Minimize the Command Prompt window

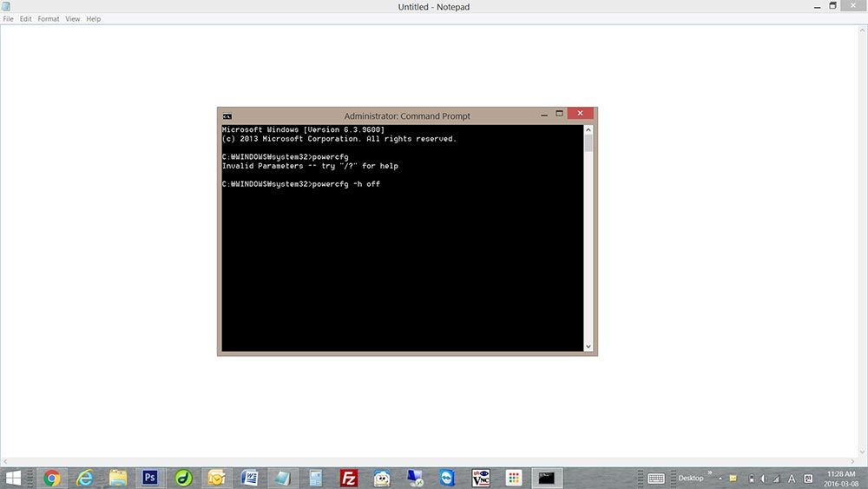click(x=544, y=114)
